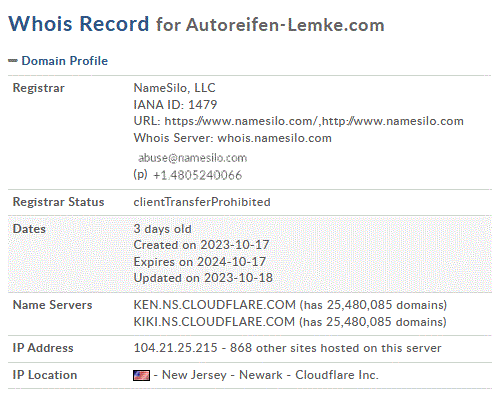Open KEN.NS.CLOUDFLARE.COM name server
493x397 pixels.
click(215, 305)
